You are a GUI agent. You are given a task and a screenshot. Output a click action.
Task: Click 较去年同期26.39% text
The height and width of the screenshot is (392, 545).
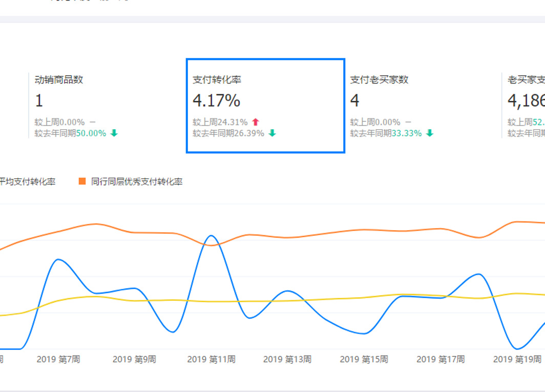pos(228,133)
